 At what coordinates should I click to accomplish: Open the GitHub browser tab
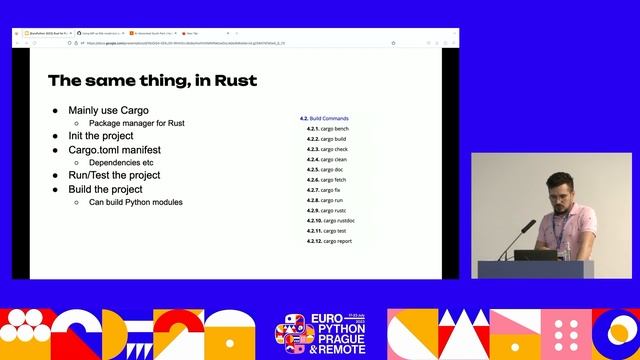(x=100, y=33)
